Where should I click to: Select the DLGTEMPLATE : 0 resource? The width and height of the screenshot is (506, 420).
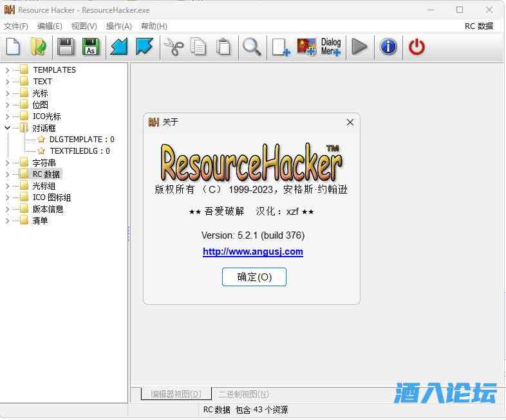81,140
